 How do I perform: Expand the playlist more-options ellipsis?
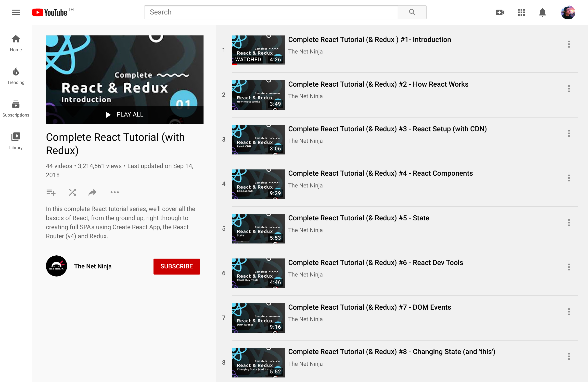tap(115, 192)
